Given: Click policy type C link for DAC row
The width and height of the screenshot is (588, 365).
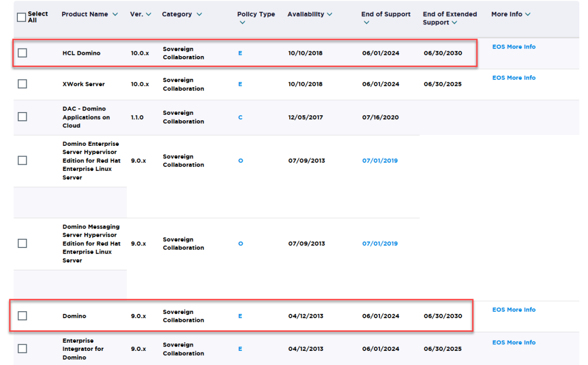Looking at the screenshot, I should [241, 117].
